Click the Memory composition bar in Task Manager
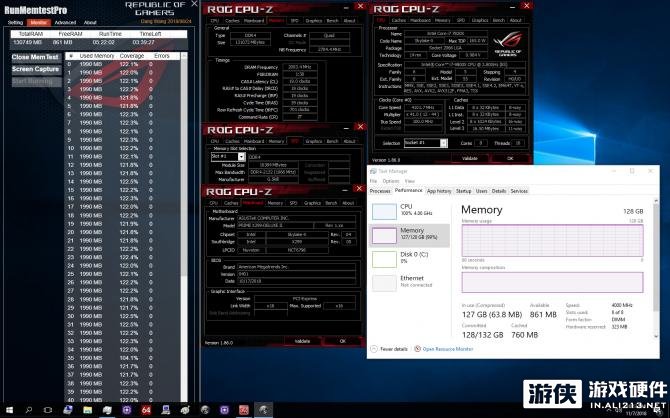670x418 pixels. coord(552,282)
